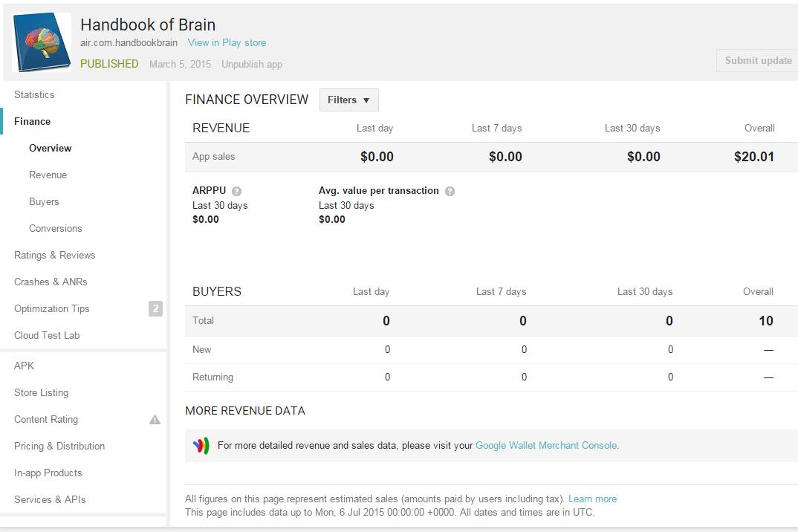
Task: Click the Returning buyers row label
Action: (213, 377)
